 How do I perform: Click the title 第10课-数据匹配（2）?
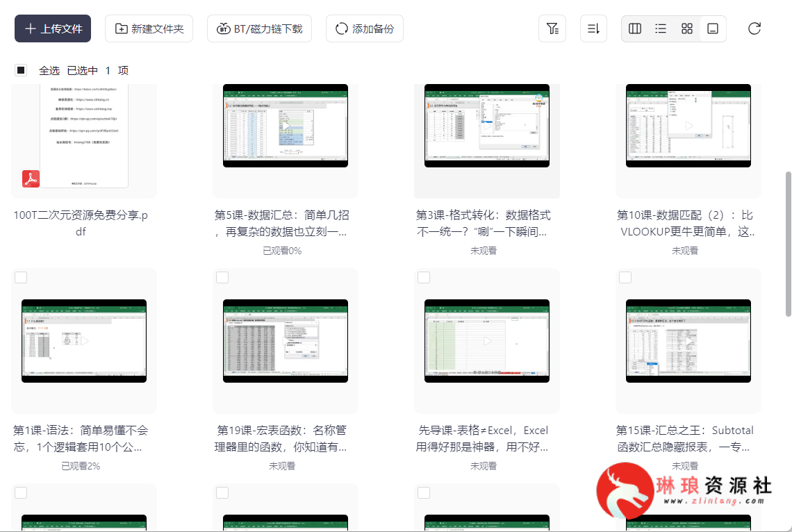tap(685, 223)
